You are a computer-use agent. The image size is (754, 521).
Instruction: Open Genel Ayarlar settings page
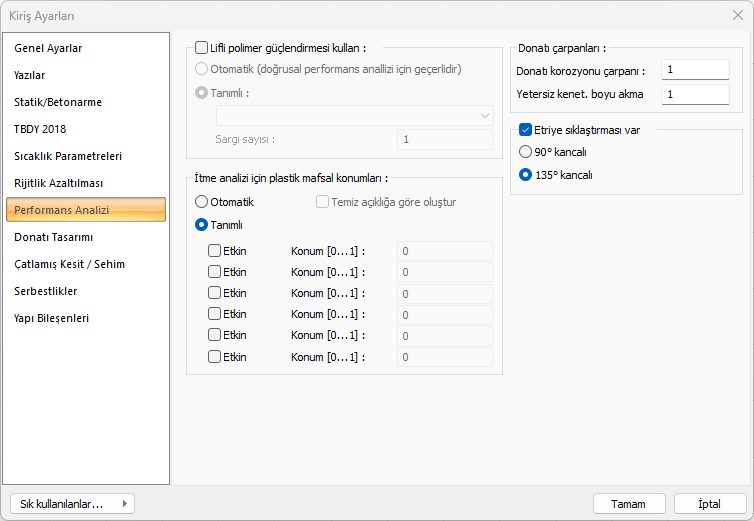(x=48, y=48)
